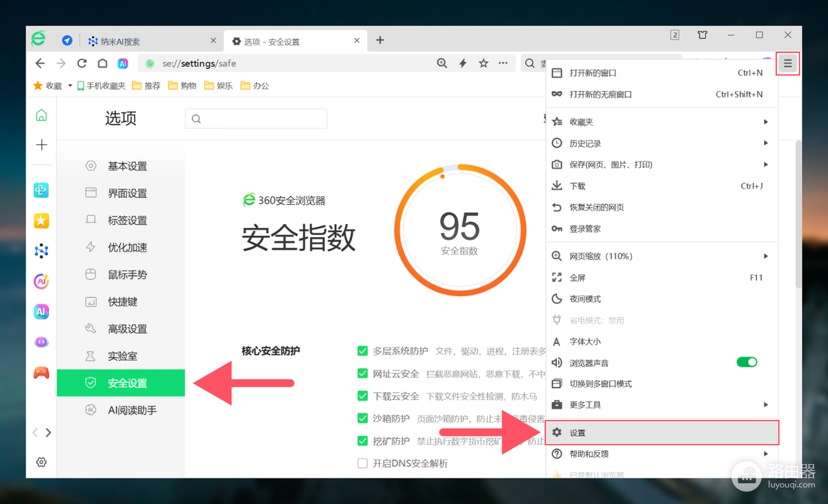Select 打开新的窗口 menu item

[662, 72]
